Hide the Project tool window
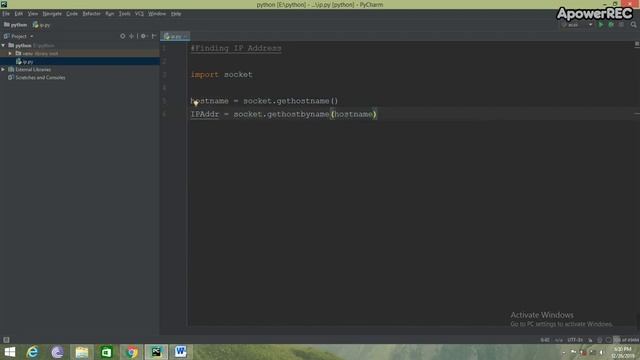640x360 pixels. click(x=154, y=36)
